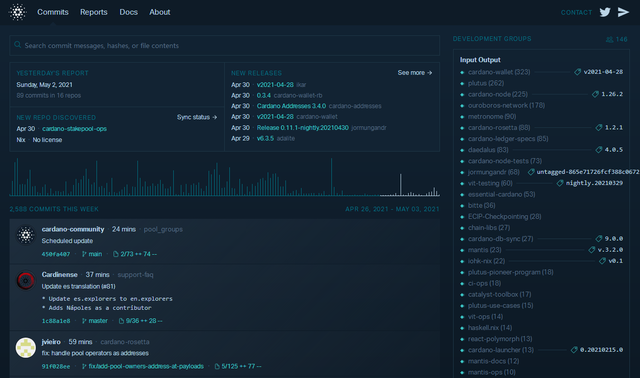Click tag icon beside 4.0.5
The width and height of the screenshot is (640, 378).
click(599, 150)
